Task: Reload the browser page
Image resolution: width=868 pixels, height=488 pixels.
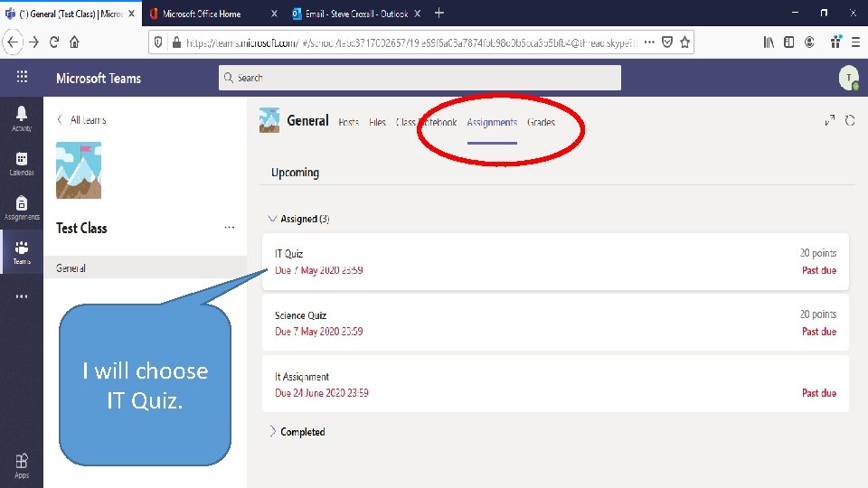Action: (53, 42)
